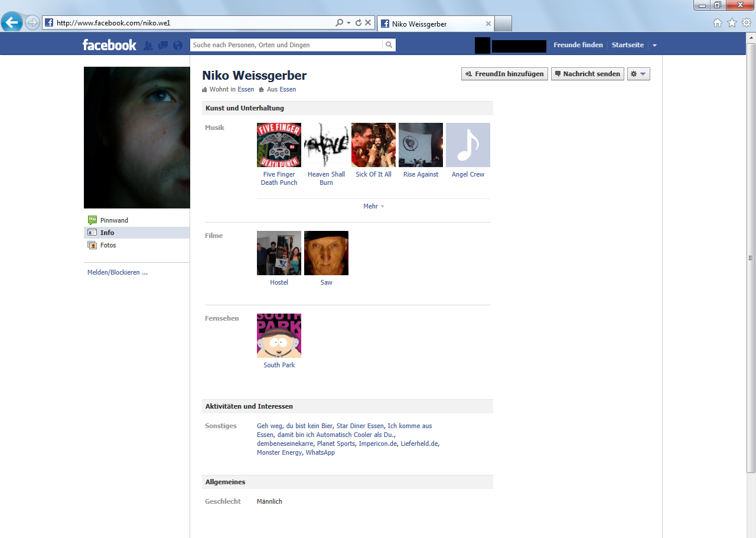Image resolution: width=756 pixels, height=538 pixels.
Task: Click the search magnifier button
Action: pos(389,45)
